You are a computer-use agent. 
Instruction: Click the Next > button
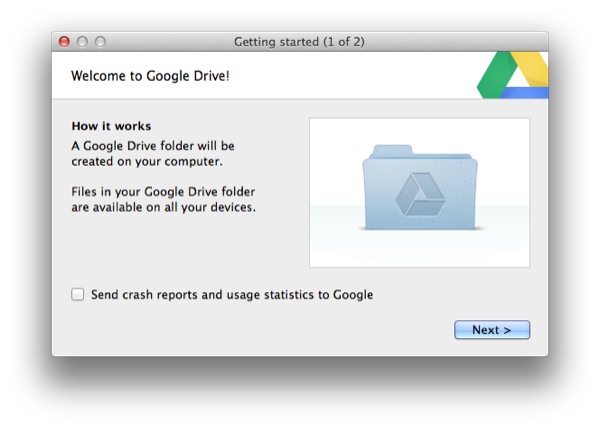click(492, 330)
